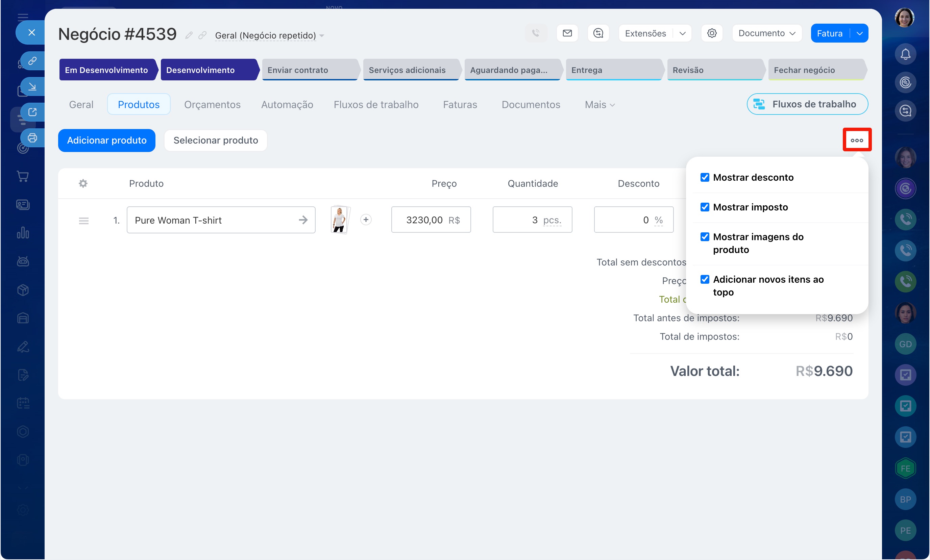Screen dimensions: 930x560
Task: Uncheck Mostrar desconto option
Action: (704, 177)
